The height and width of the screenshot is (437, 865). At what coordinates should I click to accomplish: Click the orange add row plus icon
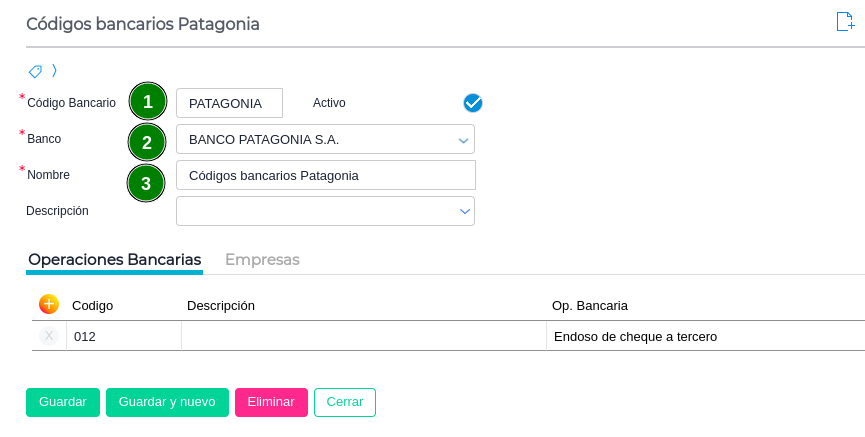(49, 304)
